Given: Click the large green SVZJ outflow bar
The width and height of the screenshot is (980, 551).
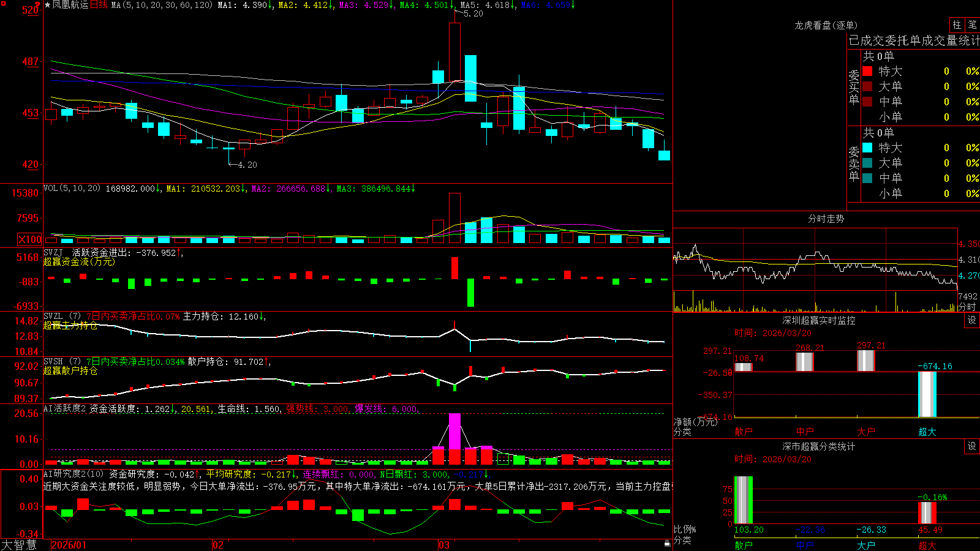Looking at the screenshot, I should coord(470,293).
